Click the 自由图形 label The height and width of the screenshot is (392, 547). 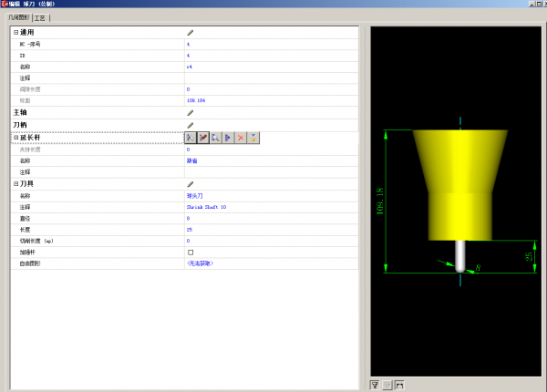30,263
